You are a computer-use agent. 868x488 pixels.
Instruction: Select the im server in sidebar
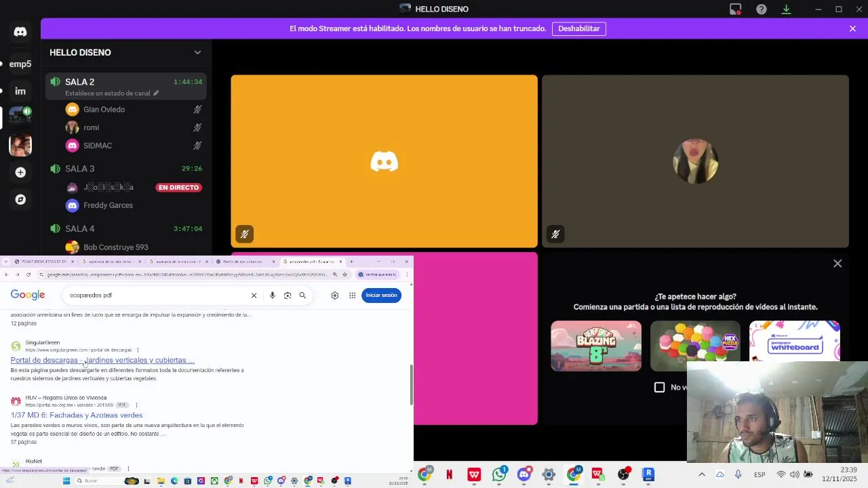click(x=20, y=91)
